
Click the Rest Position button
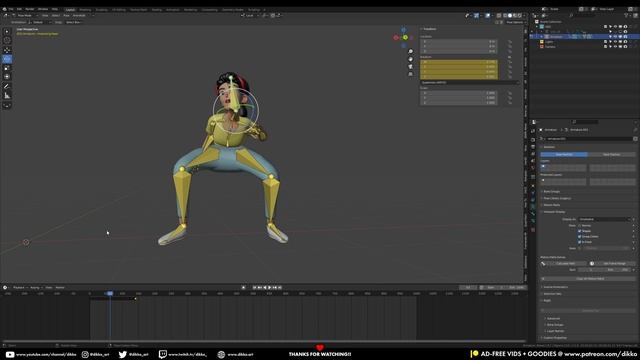(x=611, y=154)
